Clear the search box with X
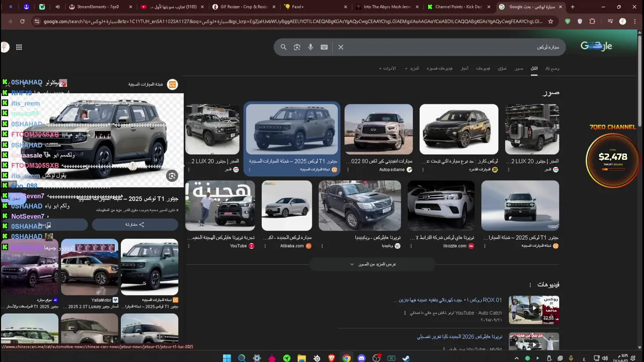Viewport: 644px width, 362px height. [341, 47]
